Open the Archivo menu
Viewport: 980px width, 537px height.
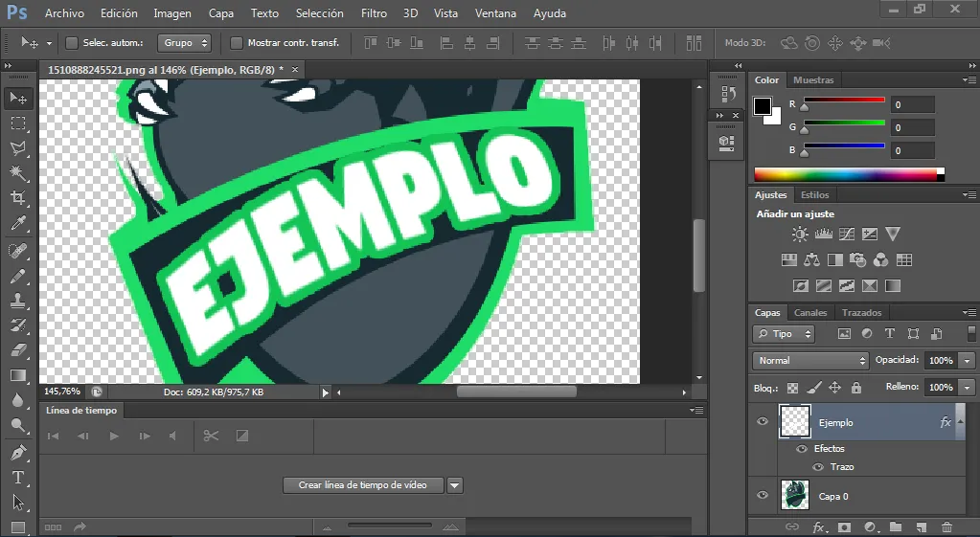point(64,13)
